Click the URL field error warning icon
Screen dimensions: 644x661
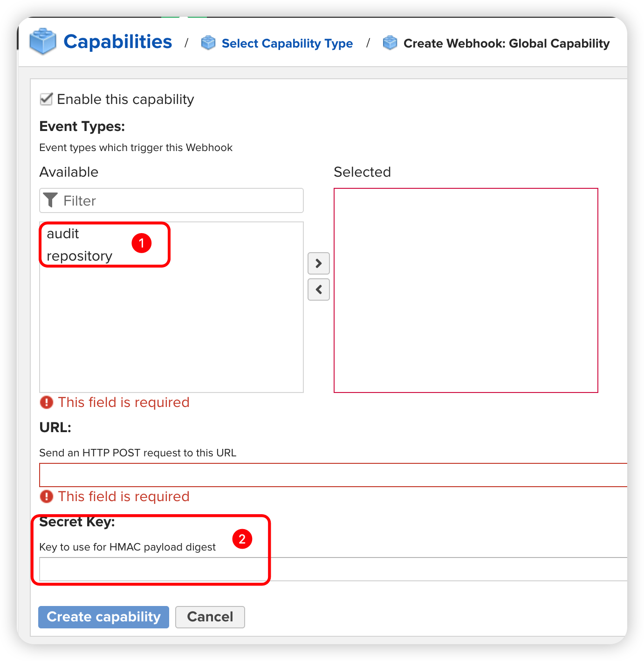[x=47, y=496]
